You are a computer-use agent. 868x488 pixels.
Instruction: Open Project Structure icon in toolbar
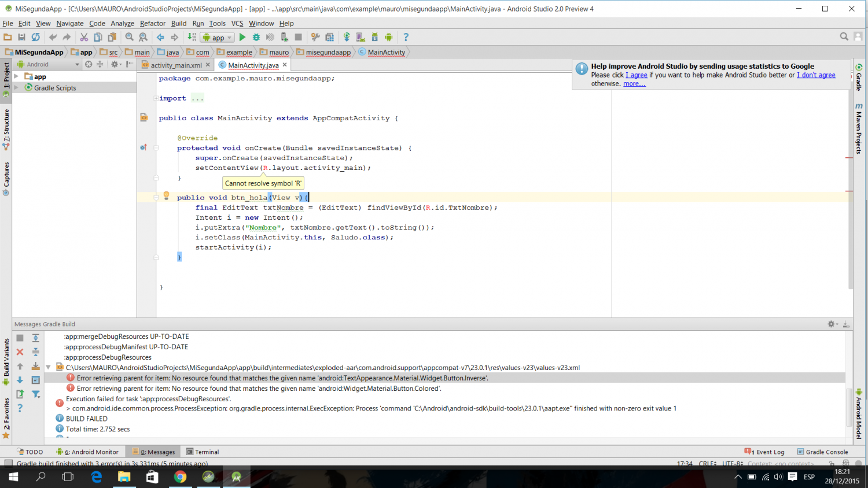(x=315, y=37)
